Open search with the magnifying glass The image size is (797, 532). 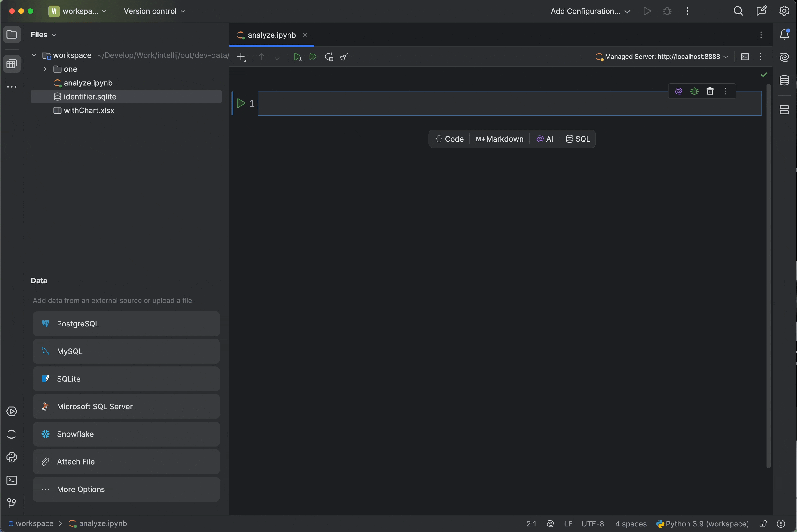[738, 11]
